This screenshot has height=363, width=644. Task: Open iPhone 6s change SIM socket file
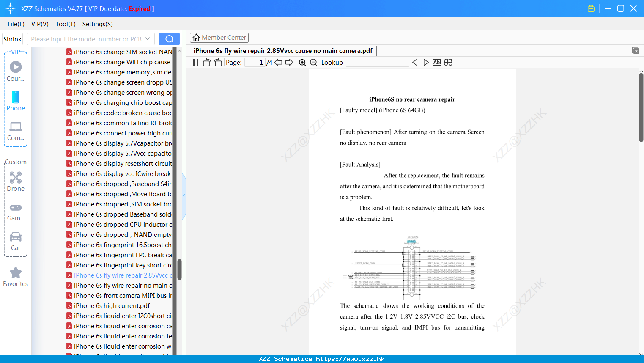pyautogui.click(x=119, y=52)
